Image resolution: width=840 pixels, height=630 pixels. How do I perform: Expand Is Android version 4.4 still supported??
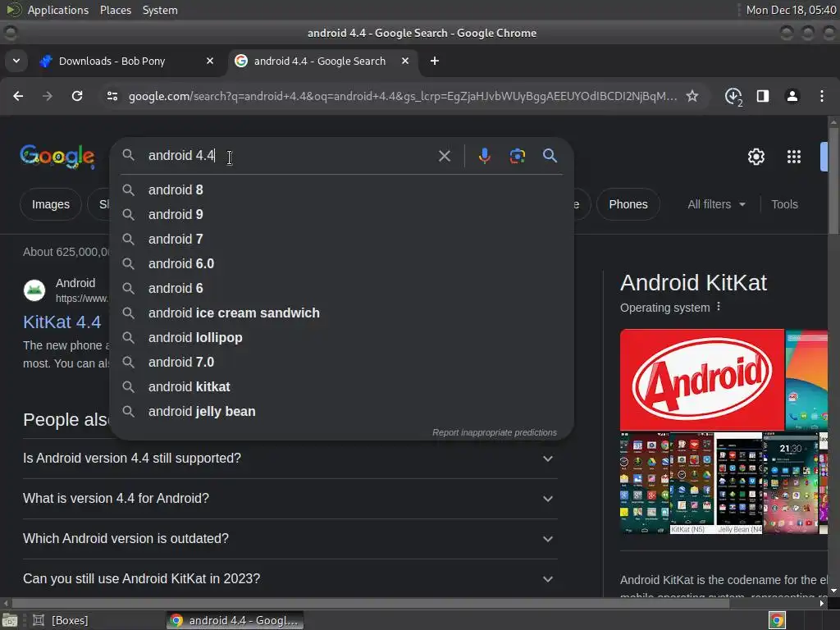click(290, 459)
